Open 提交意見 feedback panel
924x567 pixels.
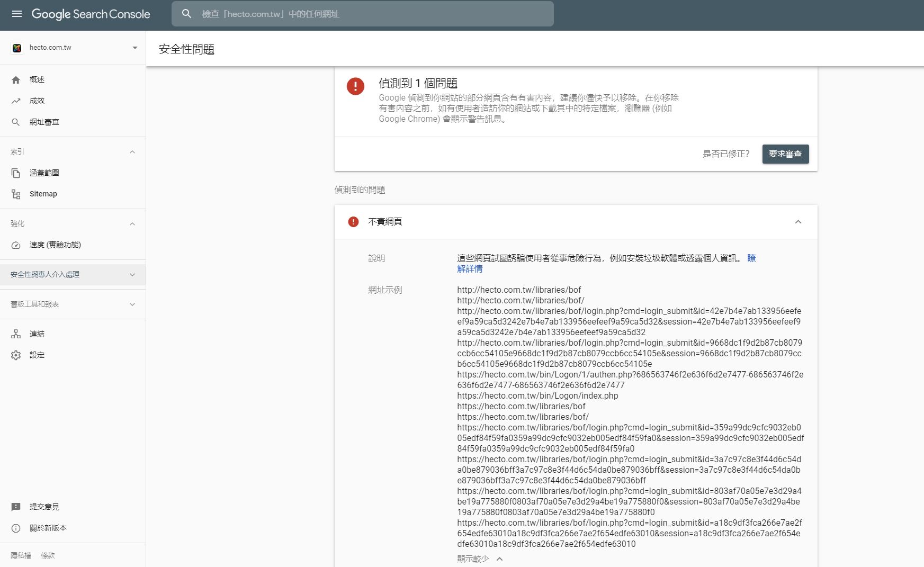coord(45,507)
